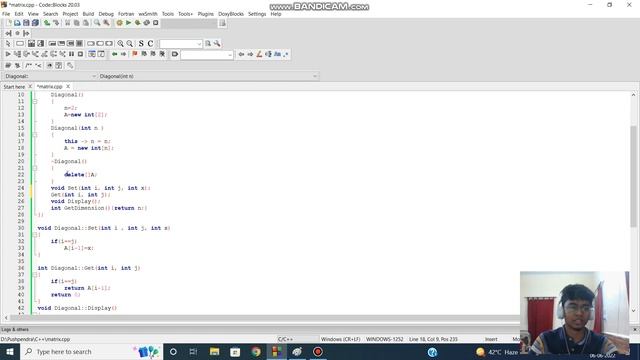Pause the debugger
This screenshot has width=640, height=360.
click(71, 54)
